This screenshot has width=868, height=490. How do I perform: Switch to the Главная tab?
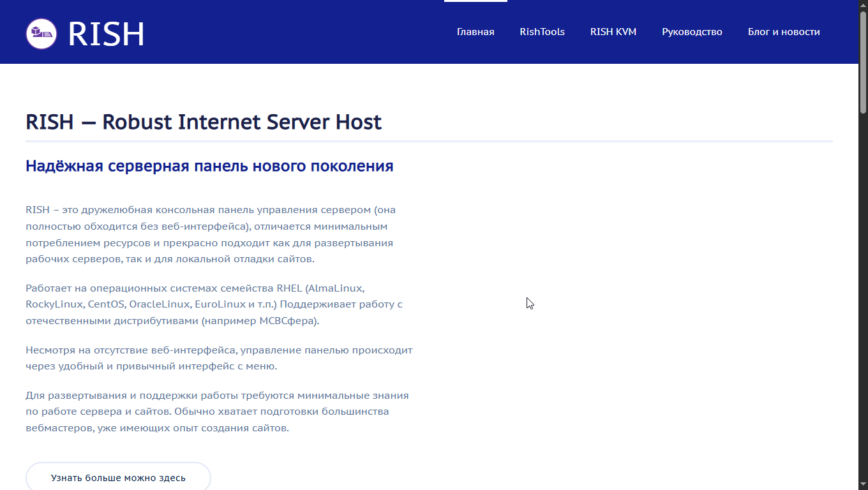(475, 31)
